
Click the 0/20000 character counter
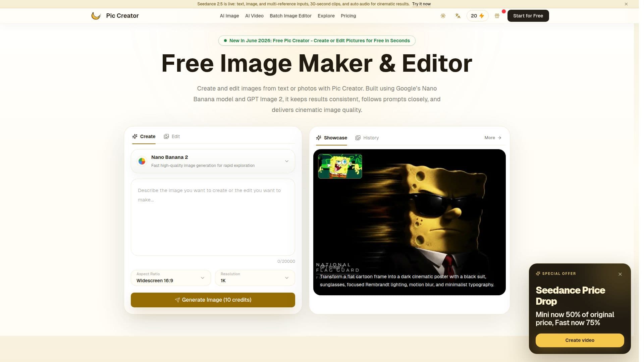click(286, 261)
